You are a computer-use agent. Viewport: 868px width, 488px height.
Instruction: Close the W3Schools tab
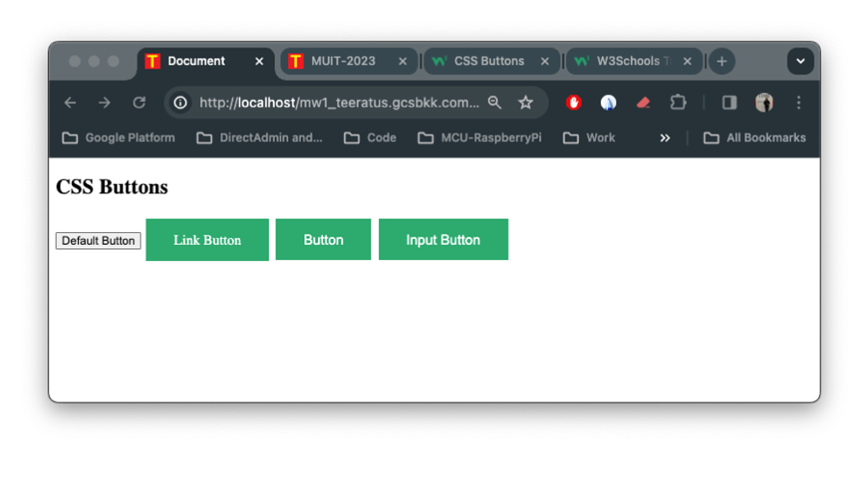tap(687, 61)
